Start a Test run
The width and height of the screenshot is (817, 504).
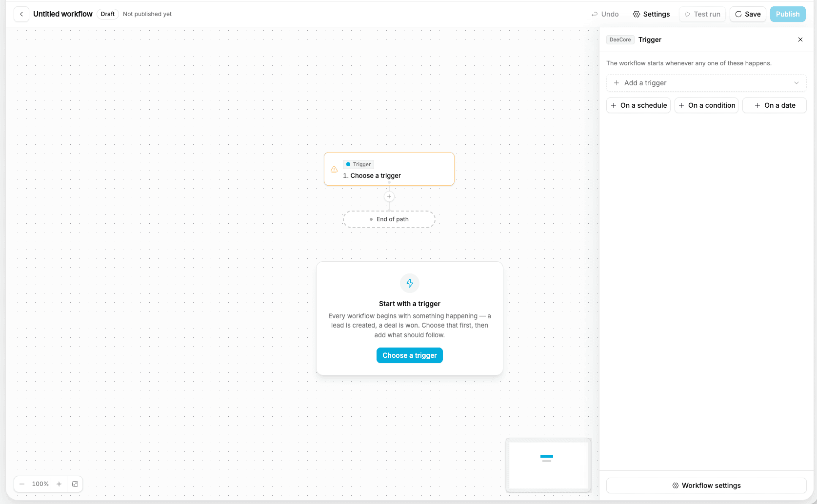[x=702, y=14]
